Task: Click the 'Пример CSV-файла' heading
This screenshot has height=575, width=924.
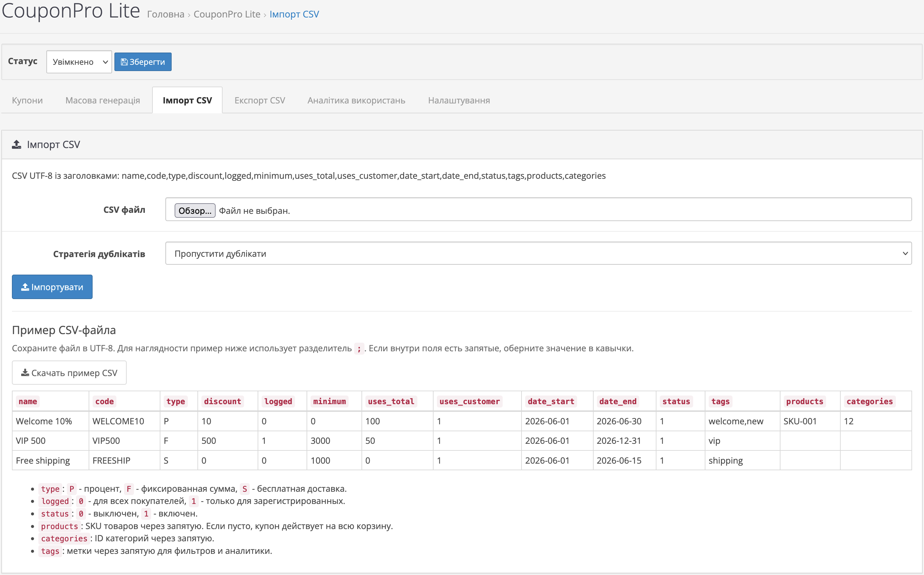Action: click(64, 330)
